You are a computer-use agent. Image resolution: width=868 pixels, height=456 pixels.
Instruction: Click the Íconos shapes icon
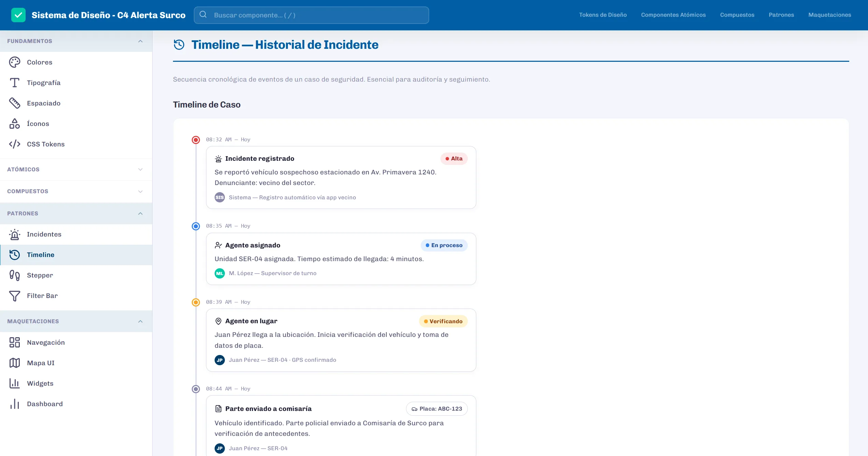coord(15,124)
